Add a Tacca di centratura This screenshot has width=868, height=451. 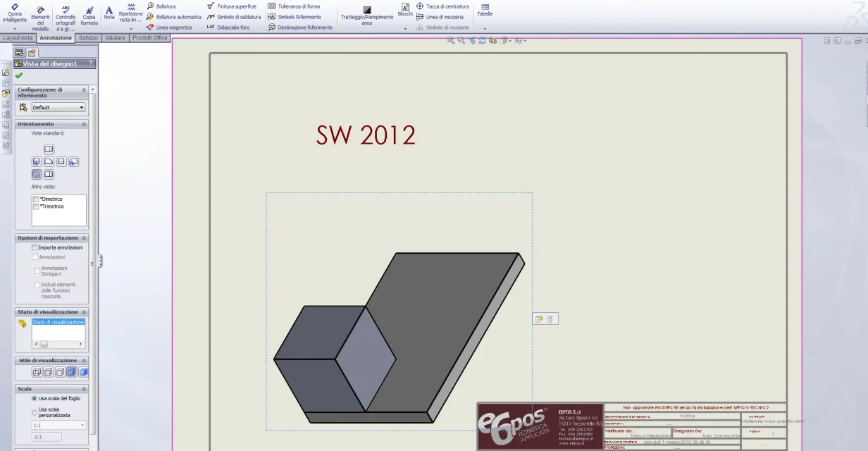pyautogui.click(x=442, y=6)
